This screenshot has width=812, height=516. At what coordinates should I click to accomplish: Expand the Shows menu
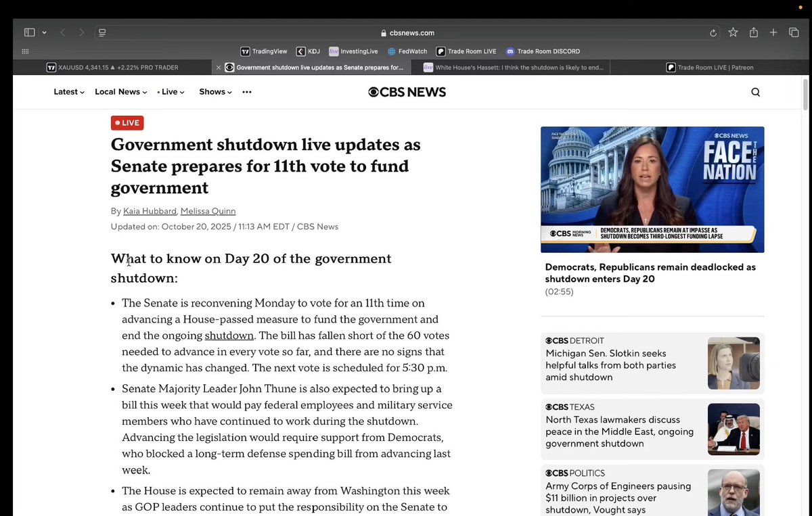pyautogui.click(x=215, y=92)
